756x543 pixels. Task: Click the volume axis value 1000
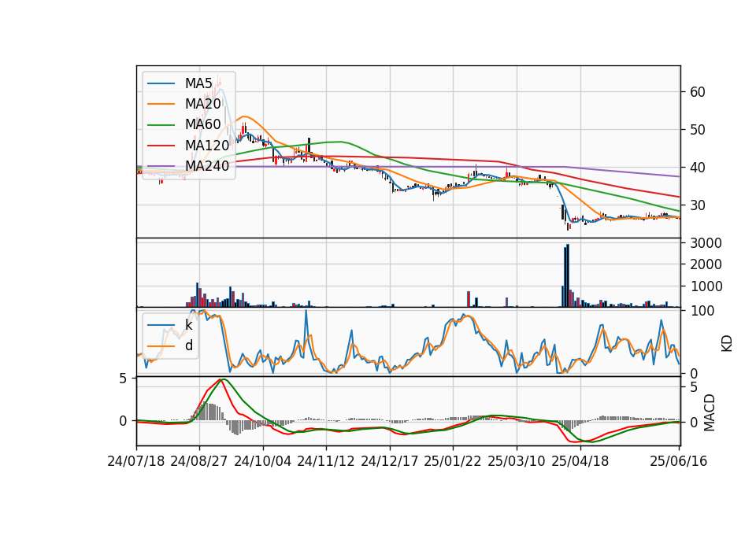tap(706, 286)
